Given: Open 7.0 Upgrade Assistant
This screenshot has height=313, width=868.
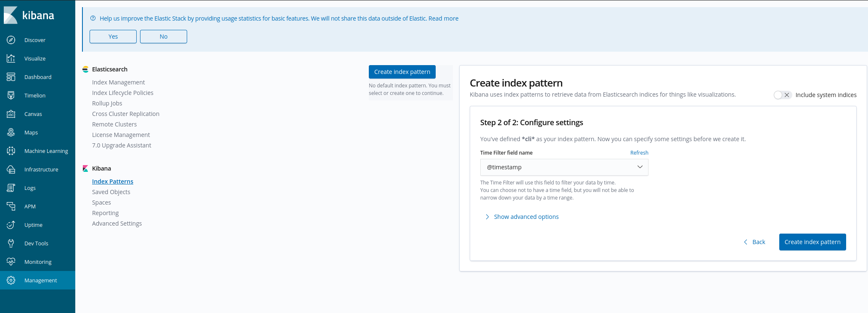Looking at the screenshot, I should click(x=122, y=145).
